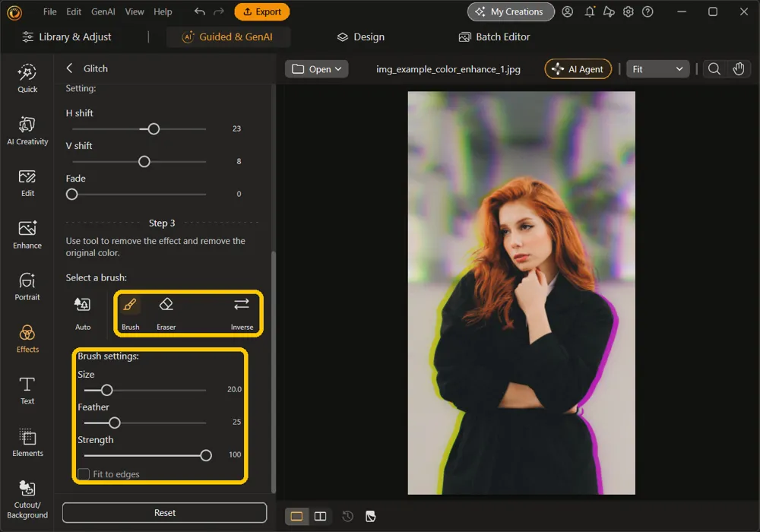
Task: Open the Edit tools in sidebar
Action: pyautogui.click(x=27, y=182)
